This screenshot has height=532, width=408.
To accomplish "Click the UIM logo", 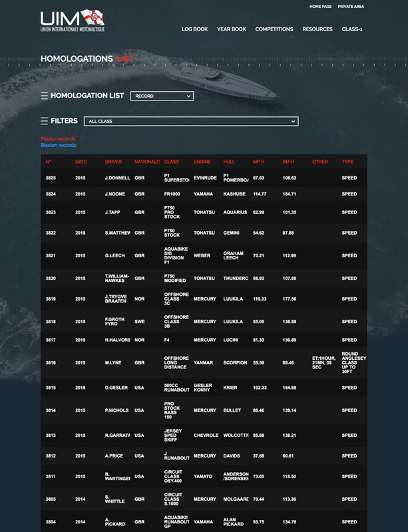I will 72,21.
